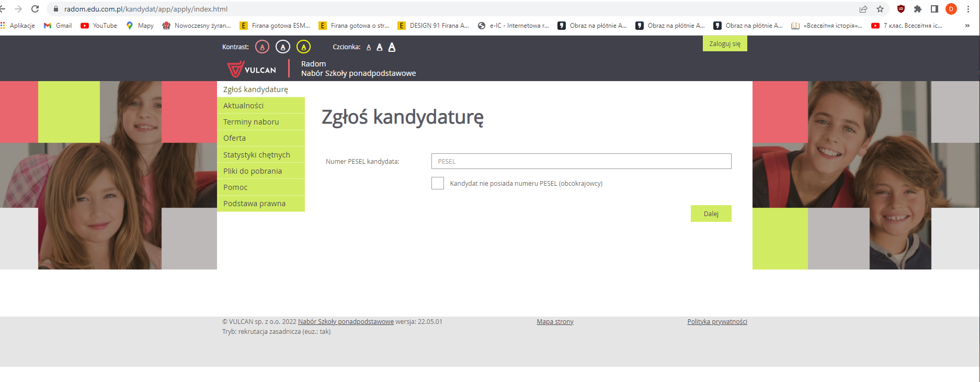Screen dimensions: 980x382
Task: Reload the page with browser refresh icon
Action: [35, 9]
